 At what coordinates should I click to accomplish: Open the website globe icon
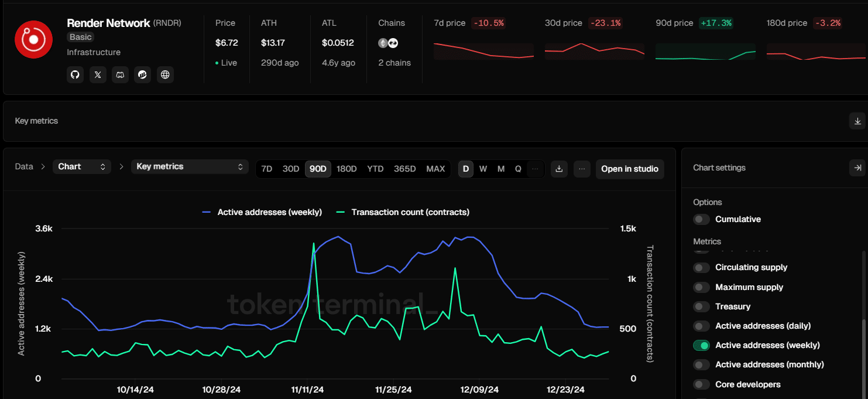click(165, 74)
